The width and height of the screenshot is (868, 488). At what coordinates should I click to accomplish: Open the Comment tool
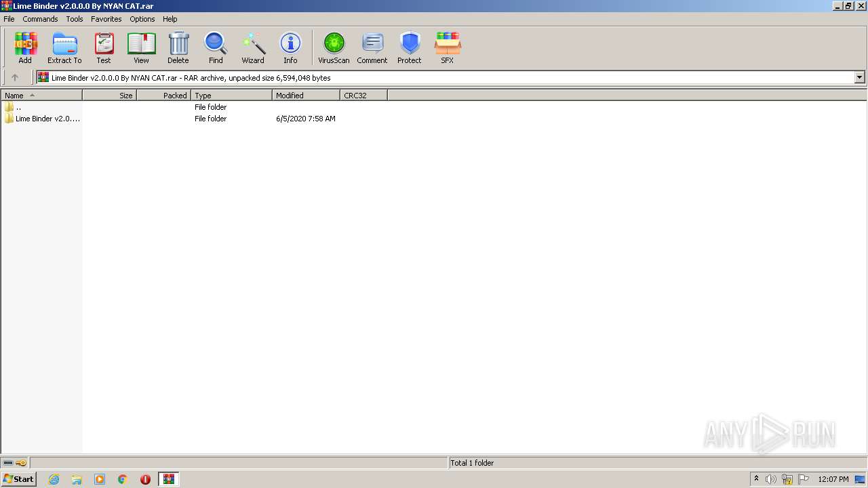[x=372, y=48]
